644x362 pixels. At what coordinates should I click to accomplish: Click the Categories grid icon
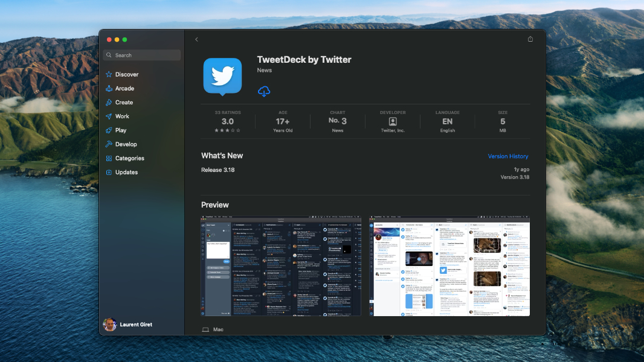[x=109, y=158]
